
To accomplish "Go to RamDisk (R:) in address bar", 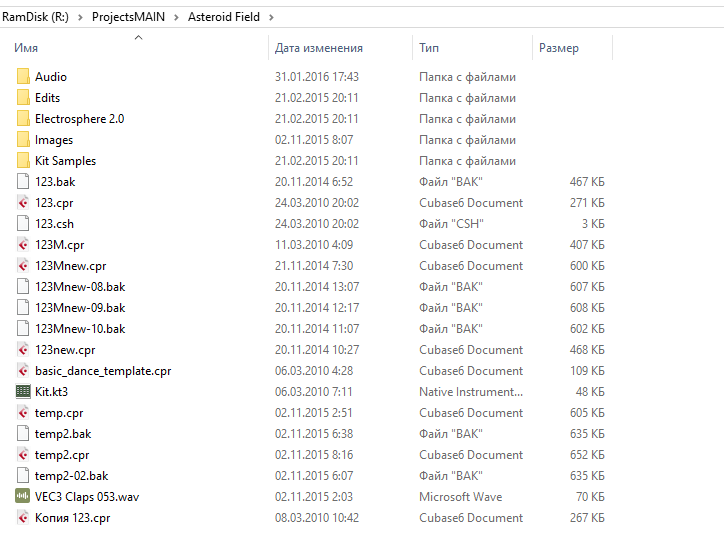I will click(36, 17).
